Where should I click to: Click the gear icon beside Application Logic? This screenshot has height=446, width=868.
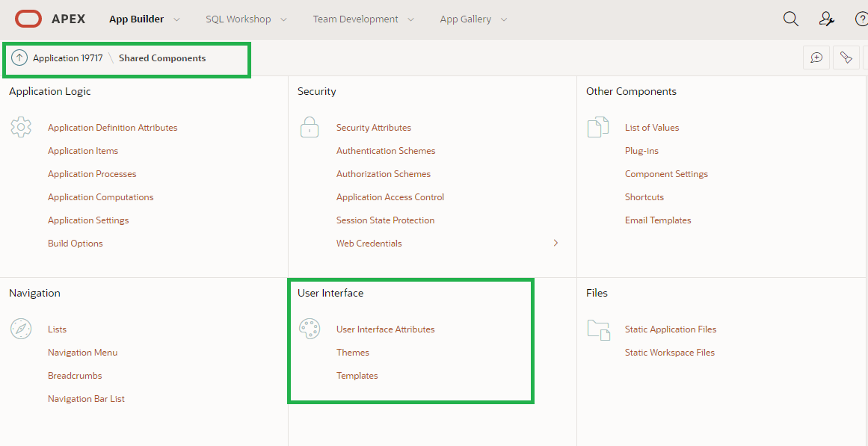pyautogui.click(x=21, y=127)
